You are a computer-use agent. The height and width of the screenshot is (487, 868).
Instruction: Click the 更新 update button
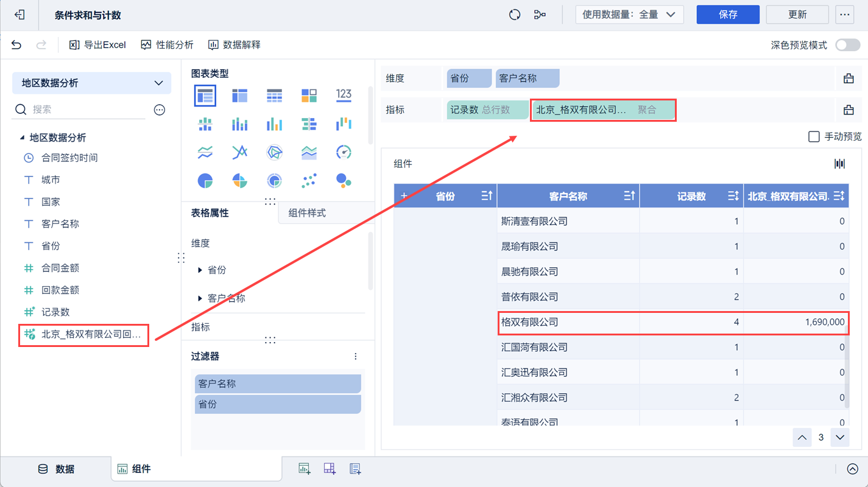tap(797, 15)
